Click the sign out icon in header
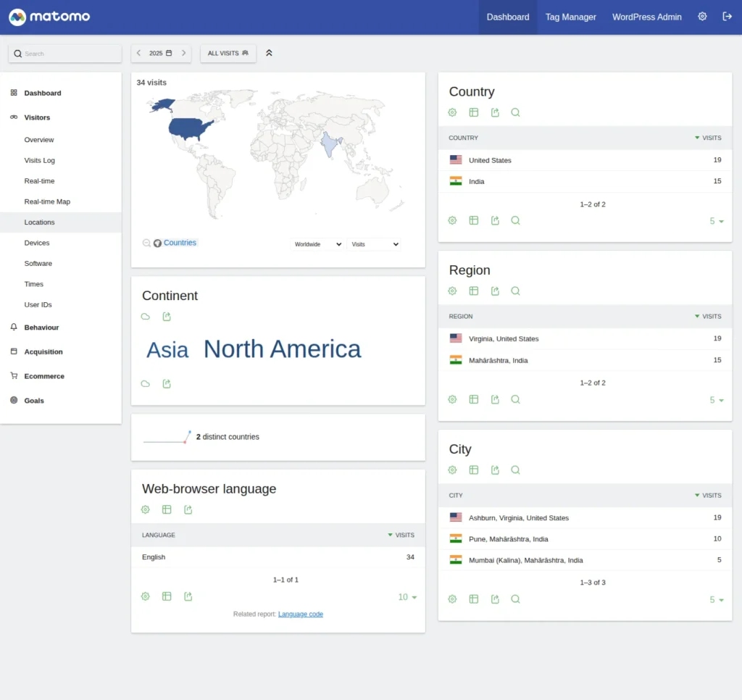The height and width of the screenshot is (700, 742). click(x=728, y=17)
